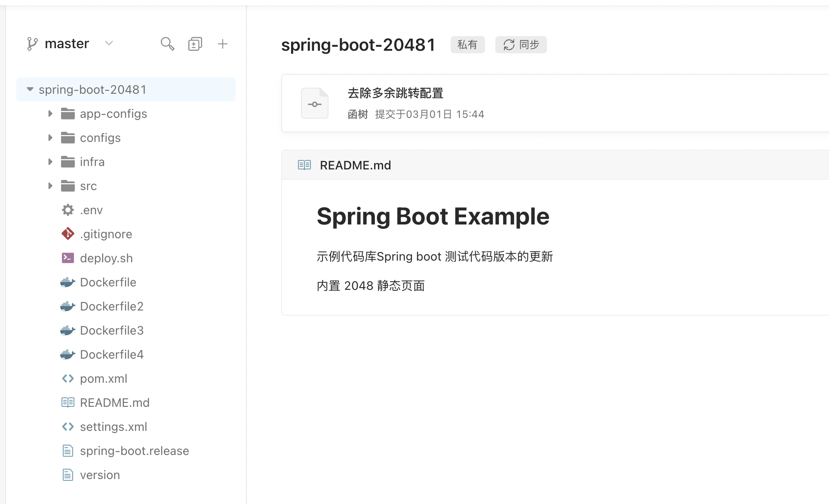Open the .env file with gear icon
The height and width of the screenshot is (504, 829).
91,210
